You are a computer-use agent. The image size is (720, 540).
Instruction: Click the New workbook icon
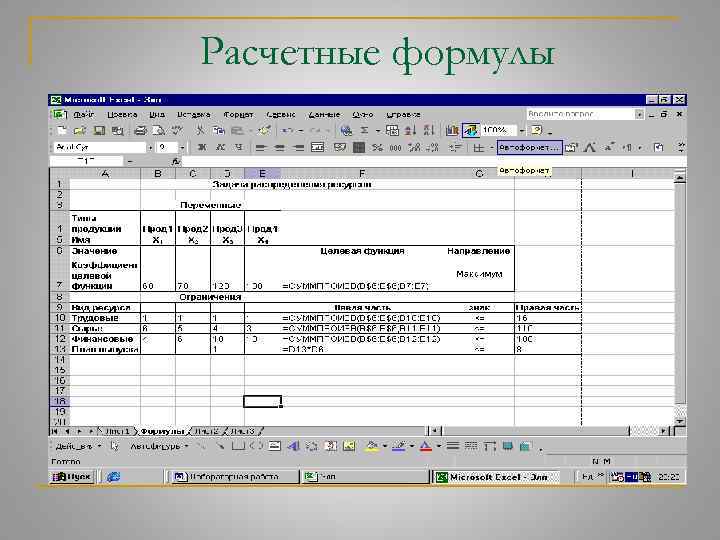click(62, 131)
